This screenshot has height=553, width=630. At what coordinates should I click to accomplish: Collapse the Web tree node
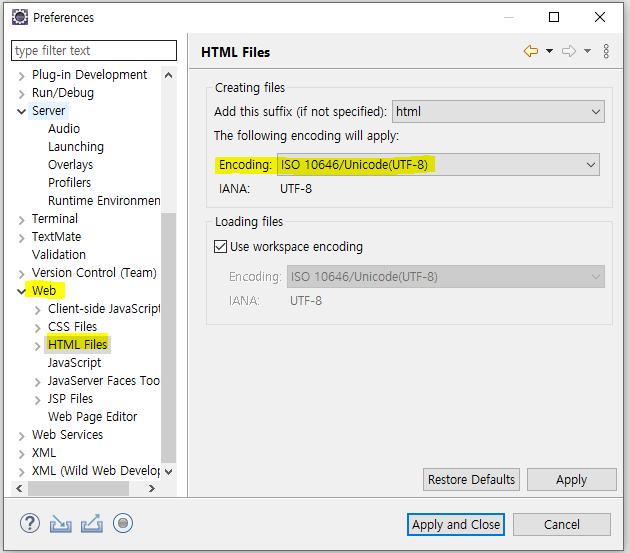click(21, 291)
